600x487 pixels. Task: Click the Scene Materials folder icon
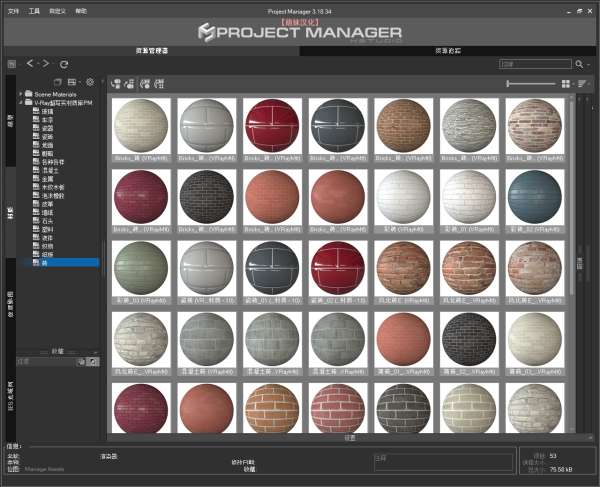pos(29,93)
